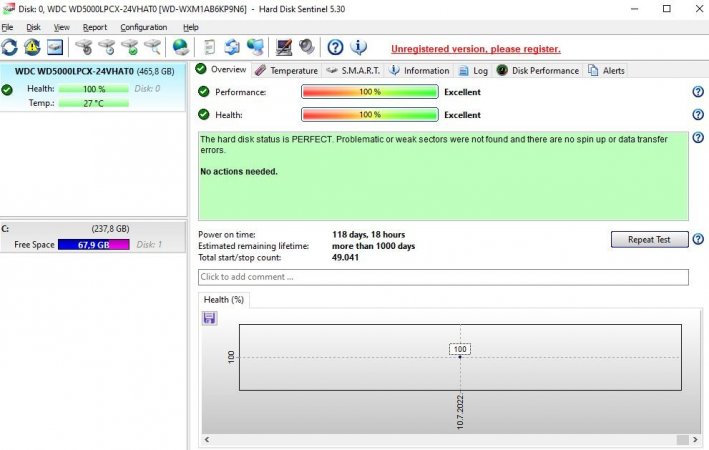709x450 pixels.
Task: Click the 'more than 1000 days' lifetime value
Action: tap(373, 246)
